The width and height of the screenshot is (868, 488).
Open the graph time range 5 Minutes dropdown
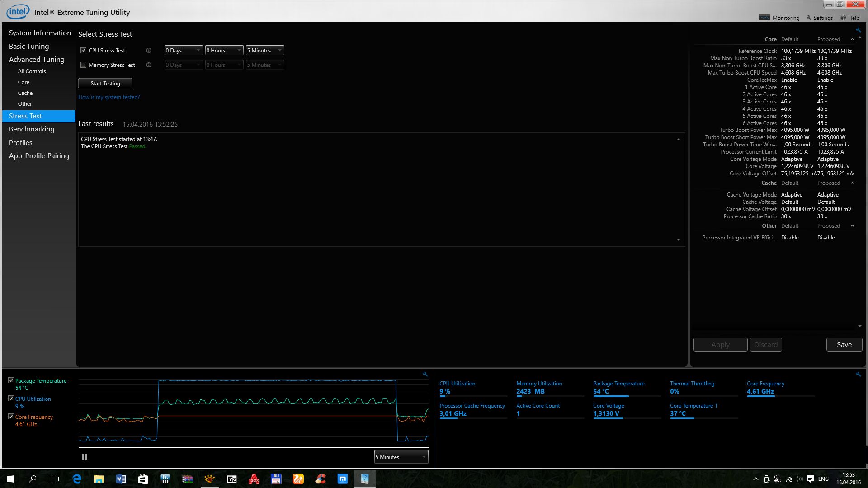pos(401,457)
